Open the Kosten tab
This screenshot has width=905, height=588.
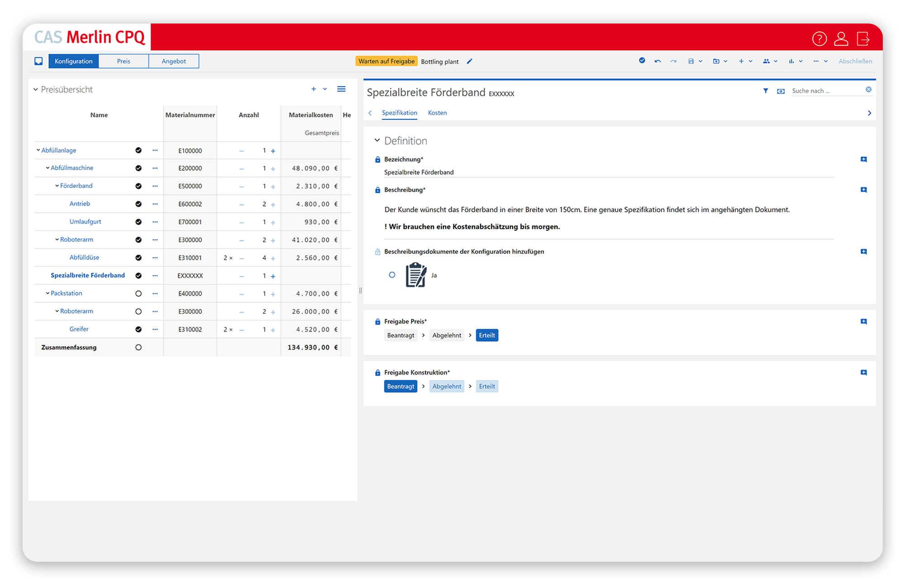click(x=437, y=113)
